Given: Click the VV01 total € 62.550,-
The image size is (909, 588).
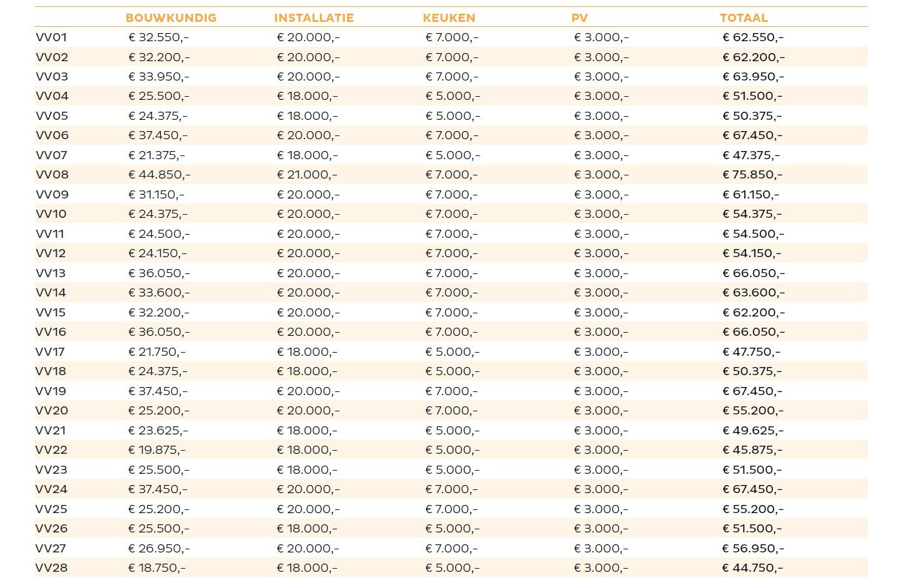Looking at the screenshot, I should [753, 37].
